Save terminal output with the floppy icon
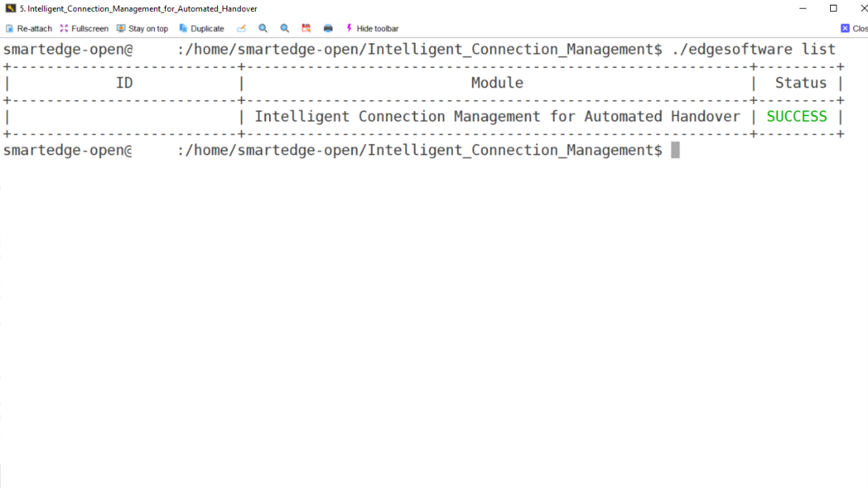This screenshot has height=488, width=868. pyautogui.click(x=306, y=28)
